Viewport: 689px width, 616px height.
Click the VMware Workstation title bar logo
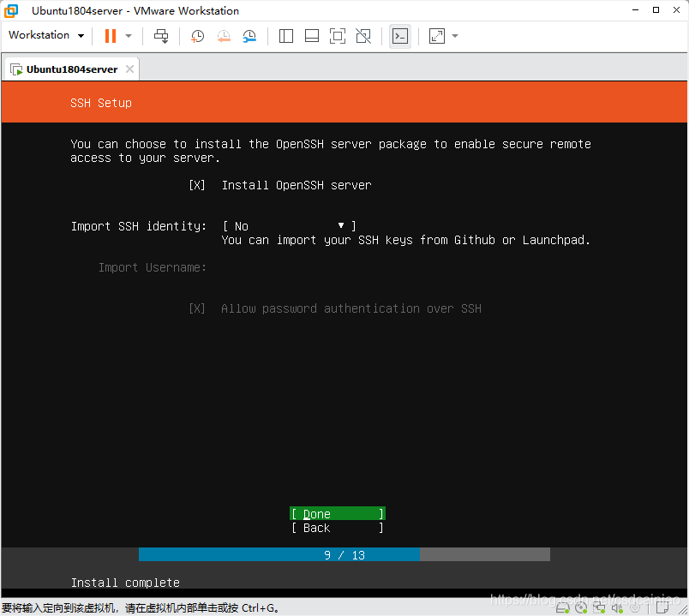(11, 10)
